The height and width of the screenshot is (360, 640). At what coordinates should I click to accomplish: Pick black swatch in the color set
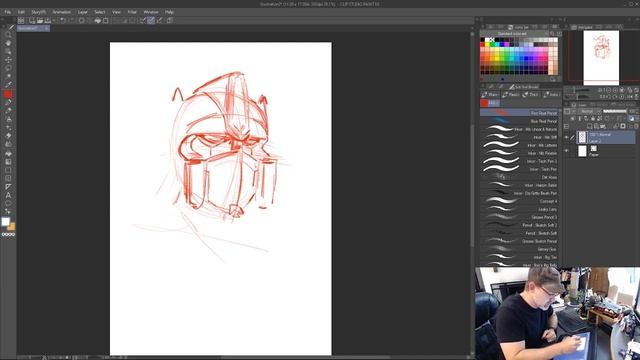tap(483, 40)
